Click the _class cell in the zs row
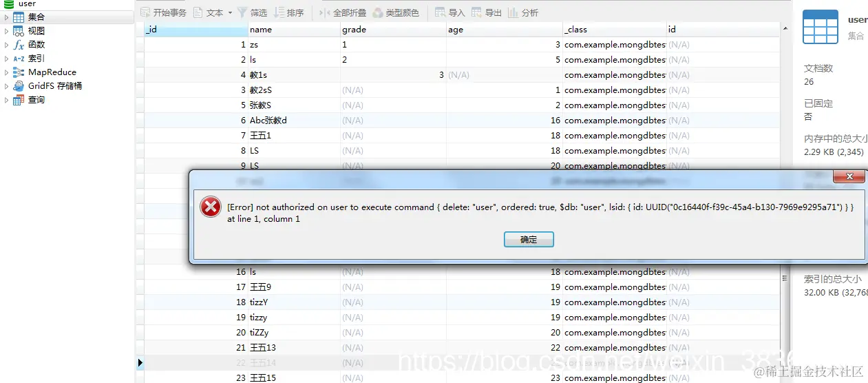Viewport: 868px width, 383px height. 614,45
